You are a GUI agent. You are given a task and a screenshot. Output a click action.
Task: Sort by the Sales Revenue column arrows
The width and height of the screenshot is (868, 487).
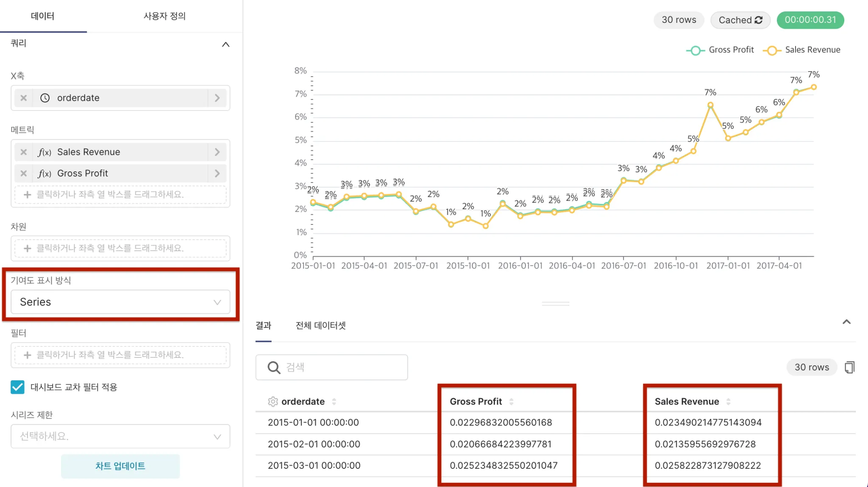coord(728,401)
